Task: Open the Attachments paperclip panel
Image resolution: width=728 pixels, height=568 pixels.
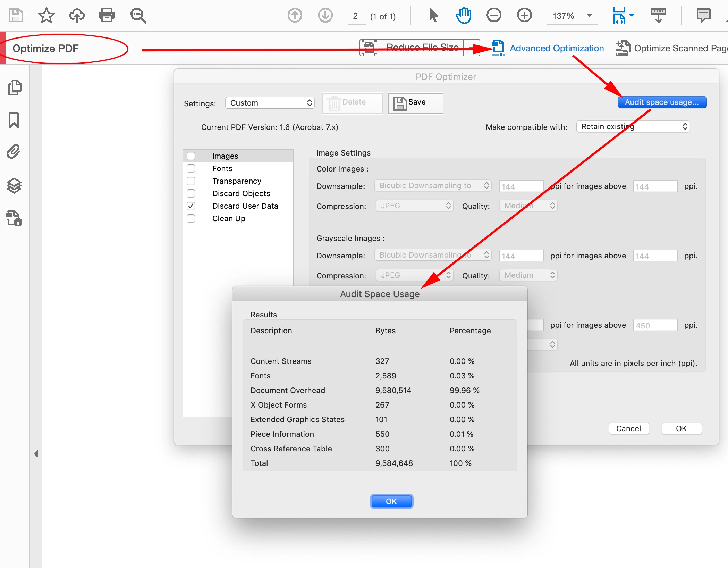Action: coord(14,152)
